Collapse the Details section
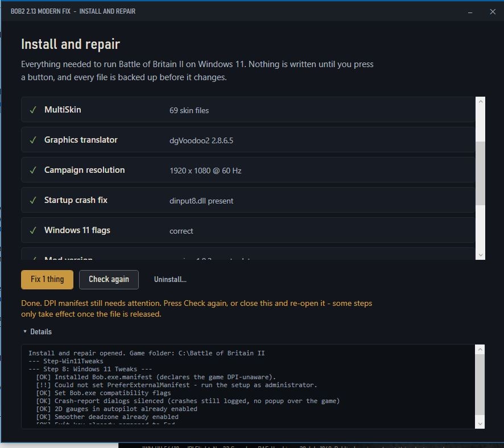Screen dimensions: 504x448 coord(38,331)
